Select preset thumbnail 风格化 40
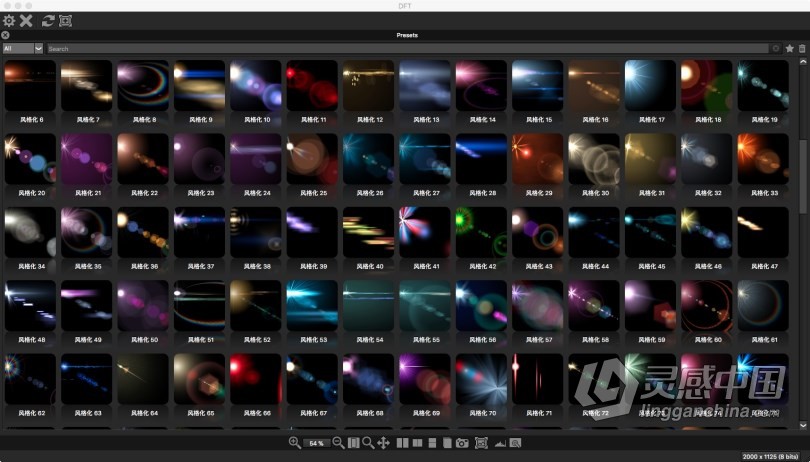 click(369, 232)
